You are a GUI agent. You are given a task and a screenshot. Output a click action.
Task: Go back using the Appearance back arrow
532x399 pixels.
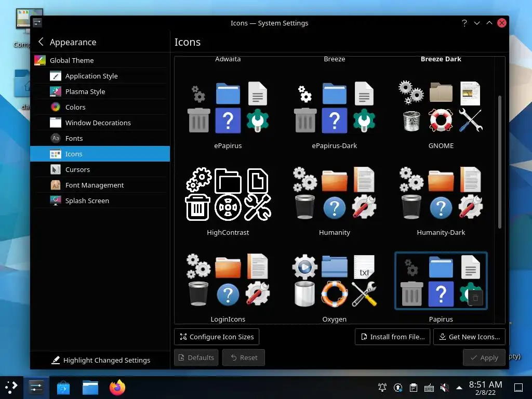click(41, 42)
